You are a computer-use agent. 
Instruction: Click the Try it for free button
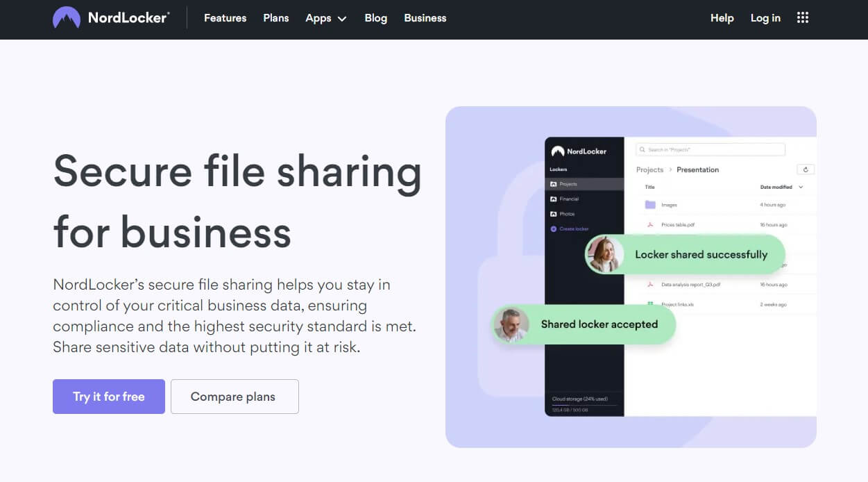coord(109,397)
